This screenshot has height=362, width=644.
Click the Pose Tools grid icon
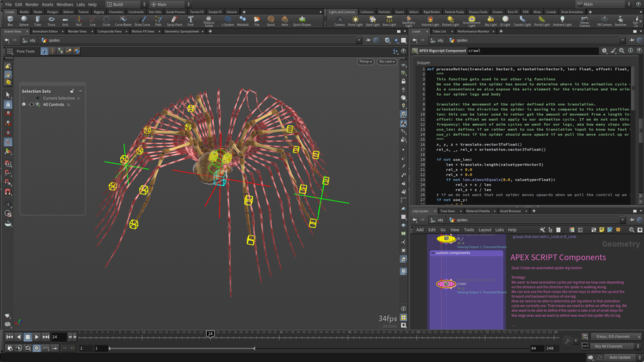(x=10, y=52)
